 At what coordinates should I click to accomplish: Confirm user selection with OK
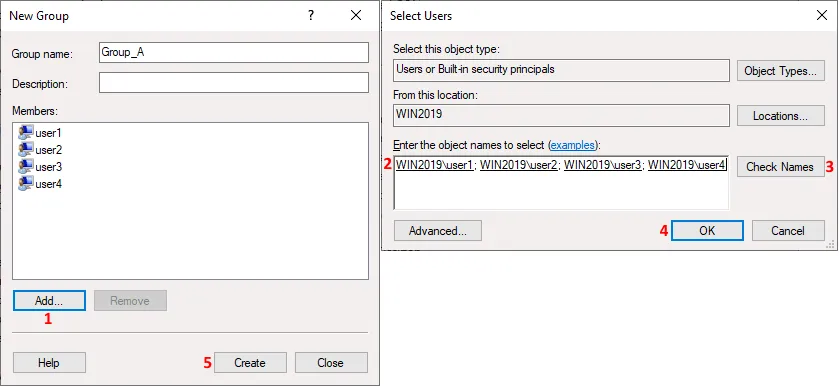coord(707,231)
